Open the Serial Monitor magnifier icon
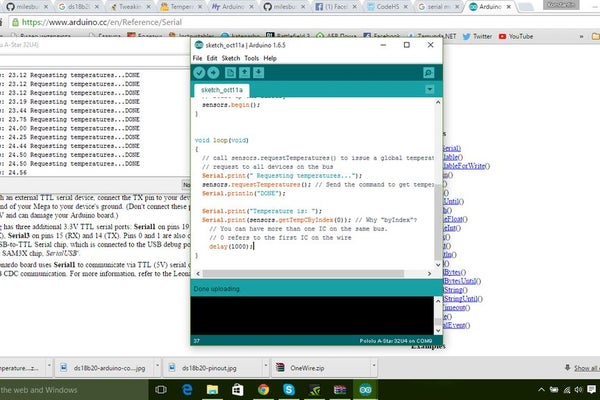The width and height of the screenshot is (600, 400). pyautogui.click(x=427, y=73)
